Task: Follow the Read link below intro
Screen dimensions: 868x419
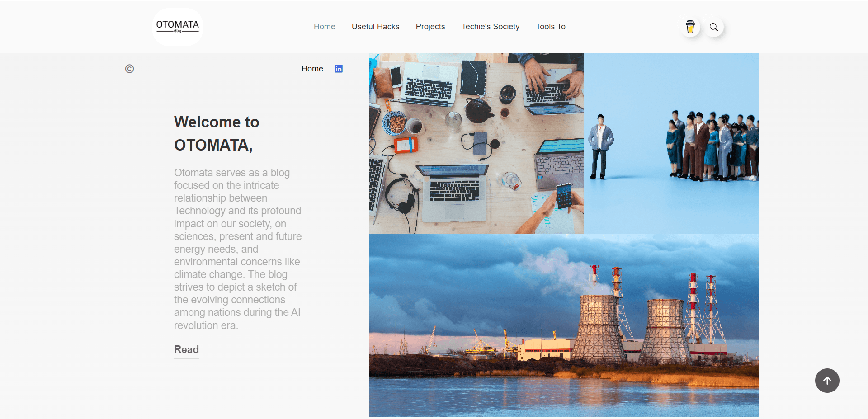Action: [187, 349]
